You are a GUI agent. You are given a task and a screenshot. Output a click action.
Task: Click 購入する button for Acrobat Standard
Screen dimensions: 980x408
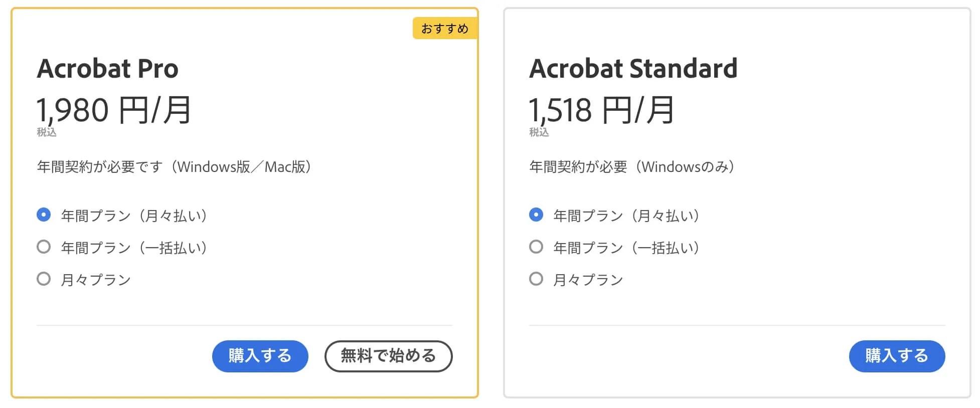point(896,356)
